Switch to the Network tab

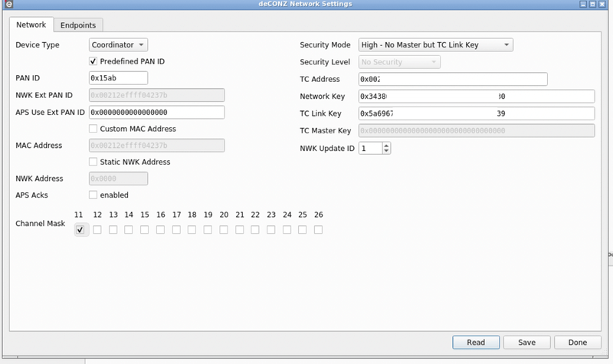click(x=31, y=25)
